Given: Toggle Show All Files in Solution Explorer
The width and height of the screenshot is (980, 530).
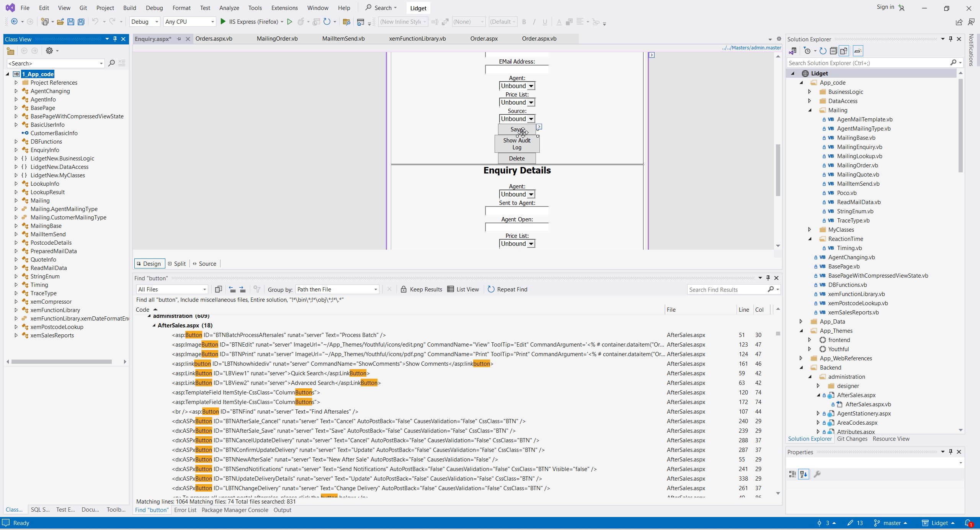Looking at the screenshot, I should coord(844,51).
